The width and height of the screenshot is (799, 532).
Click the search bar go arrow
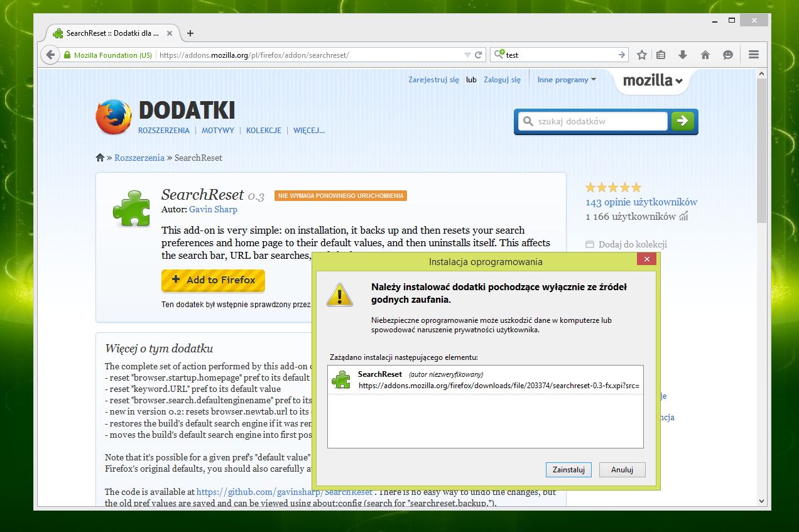(622, 55)
